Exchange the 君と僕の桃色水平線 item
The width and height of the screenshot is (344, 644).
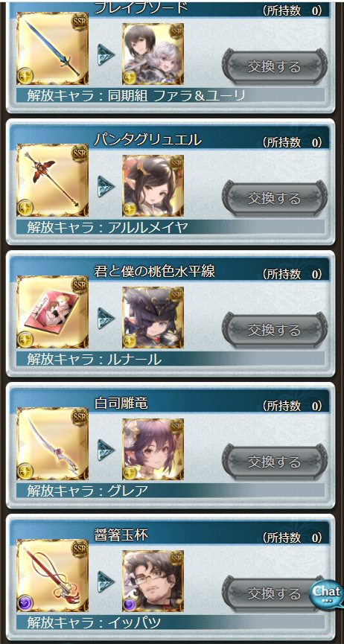[x=275, y=331]
